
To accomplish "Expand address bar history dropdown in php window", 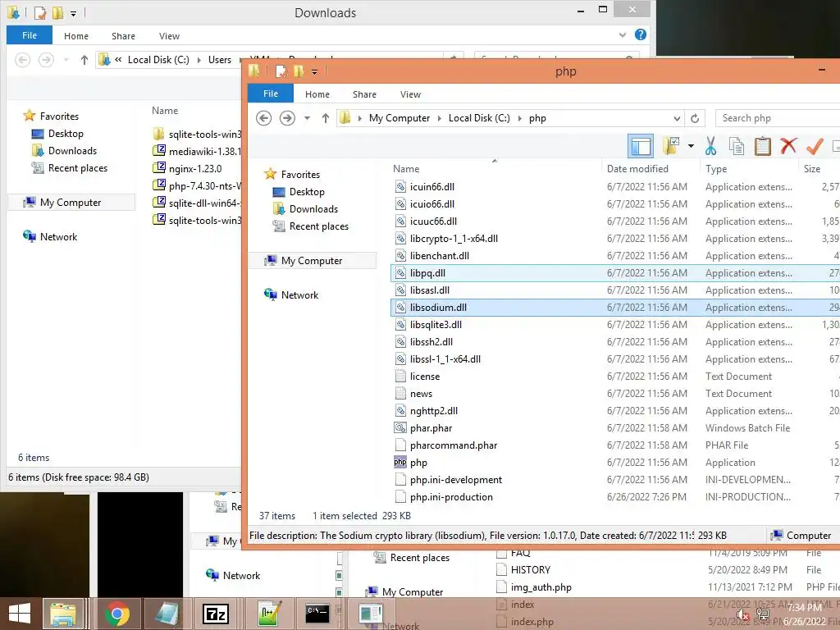I will click(677, 118).
